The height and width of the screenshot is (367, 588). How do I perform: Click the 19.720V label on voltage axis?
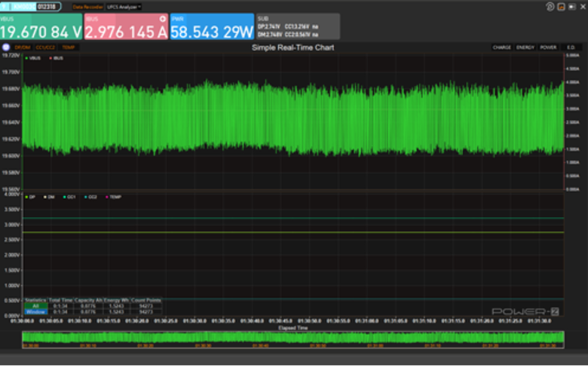[x=11, y=56]
